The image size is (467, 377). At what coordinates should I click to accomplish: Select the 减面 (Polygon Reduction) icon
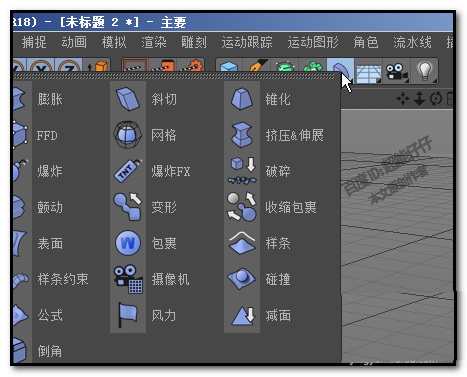coord(243,315)
